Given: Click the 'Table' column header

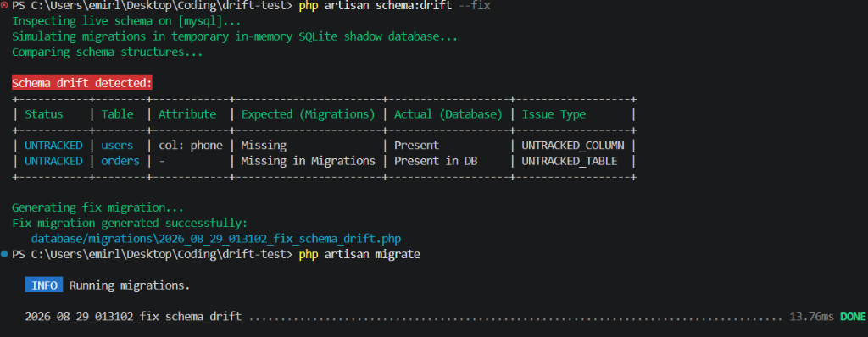Looking at the screenshot, I should tap(117, 114).
